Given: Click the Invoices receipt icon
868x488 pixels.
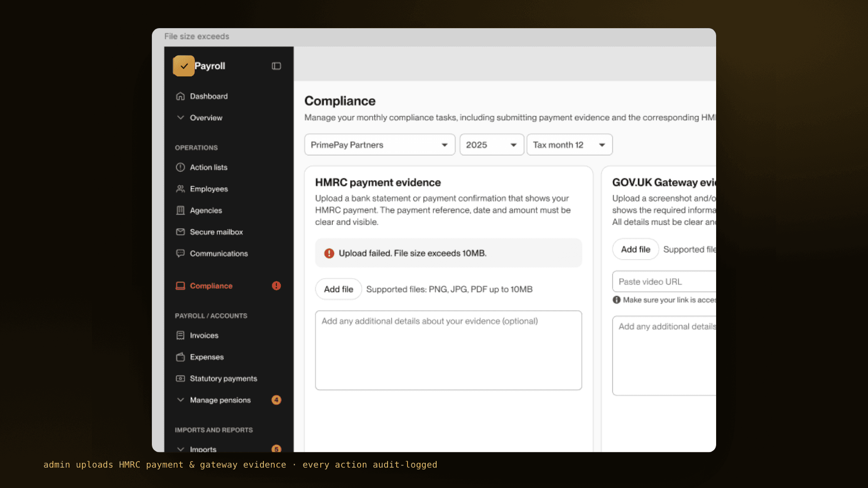Looking at the screenshot, I should click(181, 335).
